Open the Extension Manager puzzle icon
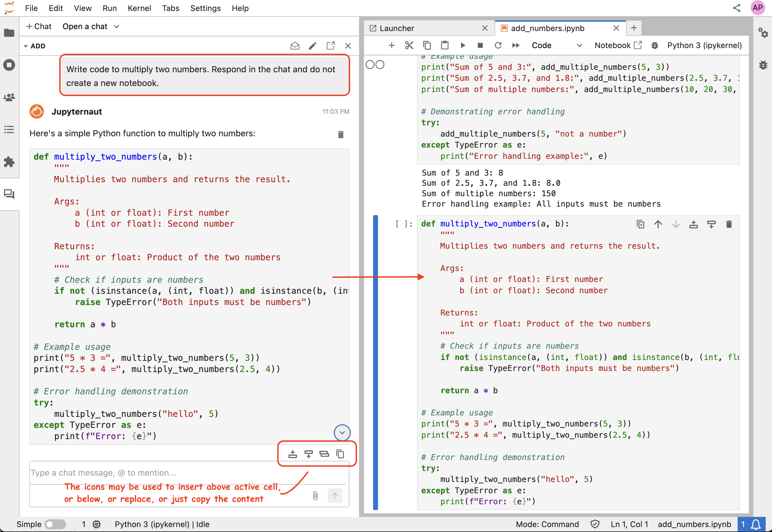The image size is (772, 532). pos(9,162)
